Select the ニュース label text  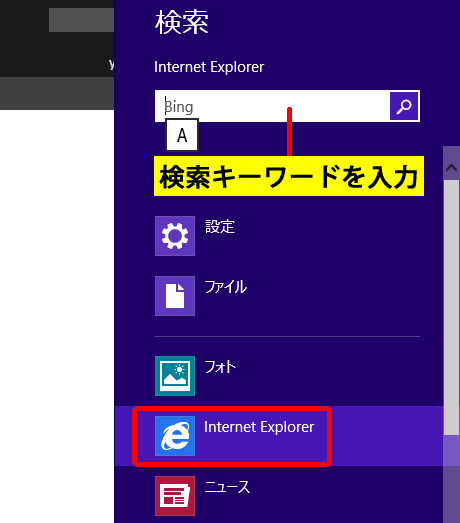(x=227, y=487)
